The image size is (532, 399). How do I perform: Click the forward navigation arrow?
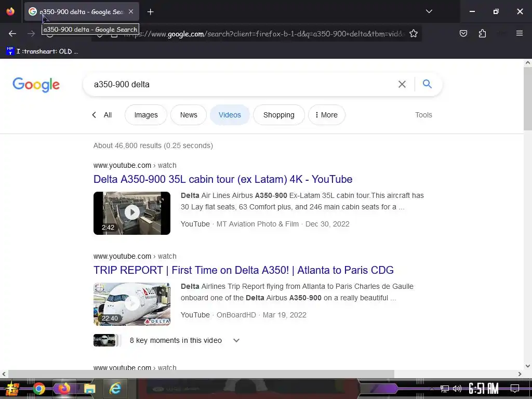pos(31,34)
